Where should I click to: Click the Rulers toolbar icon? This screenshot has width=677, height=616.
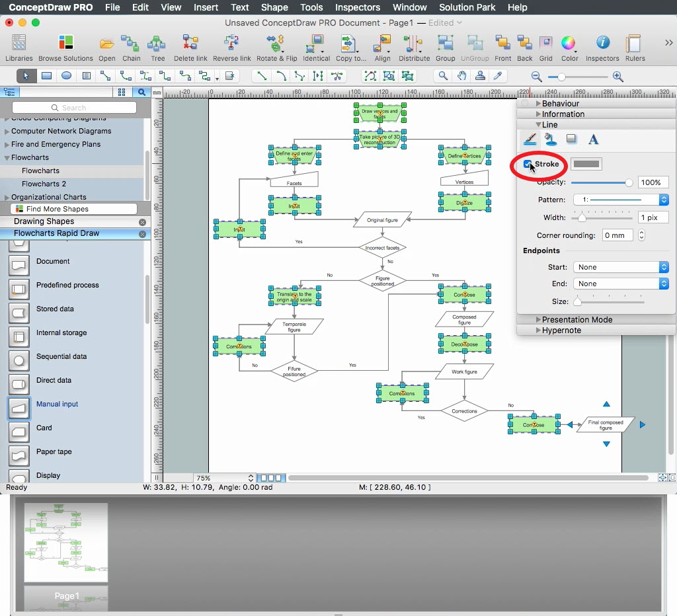pos(635,44)
